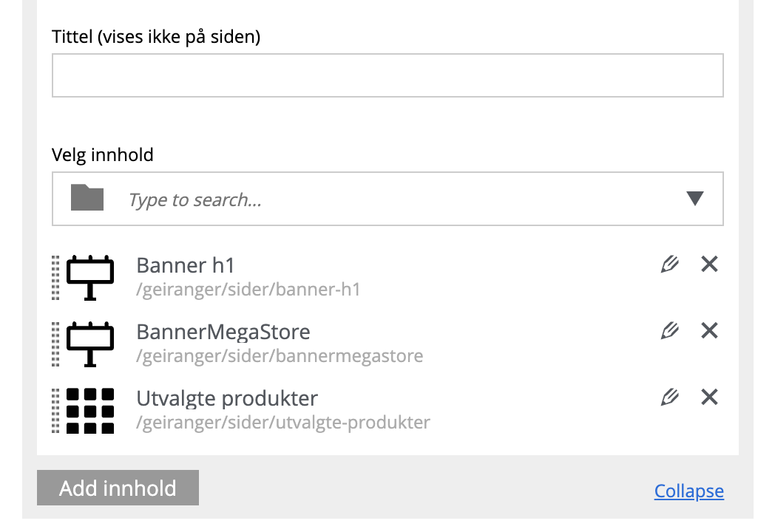
Task: Edit Utvalgte produkter via pencil icon
Action: tap(669, 398)
